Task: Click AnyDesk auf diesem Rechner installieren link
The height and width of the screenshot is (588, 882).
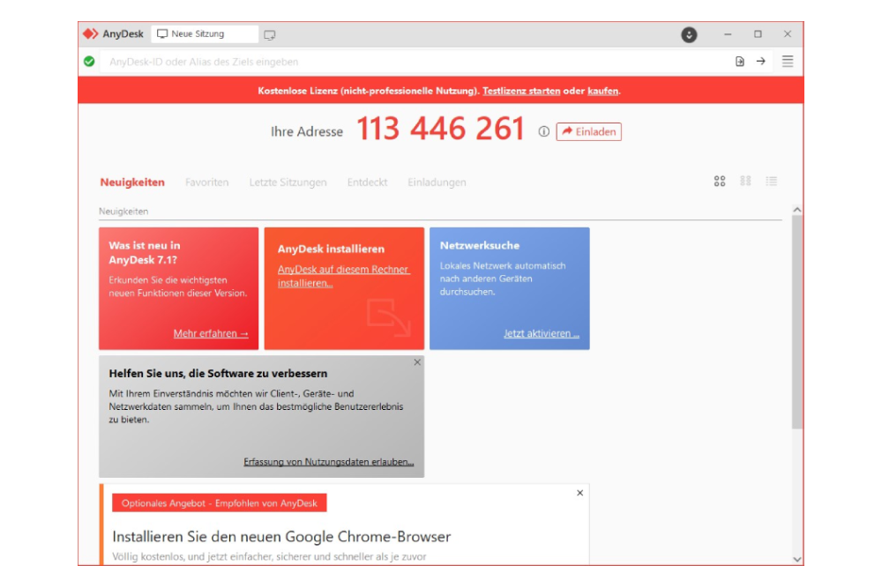Action: click(x=344, y=276)
